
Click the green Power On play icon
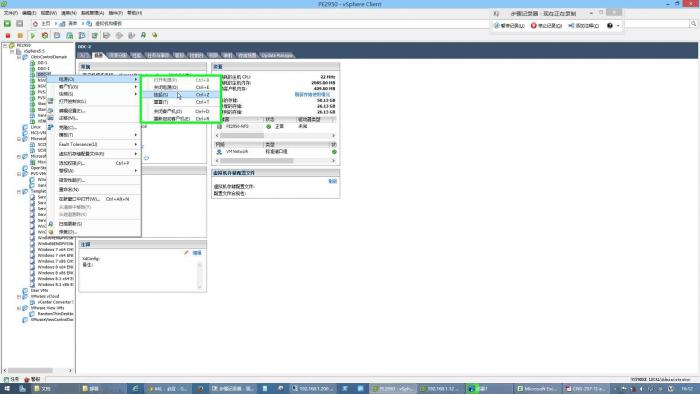33,35
